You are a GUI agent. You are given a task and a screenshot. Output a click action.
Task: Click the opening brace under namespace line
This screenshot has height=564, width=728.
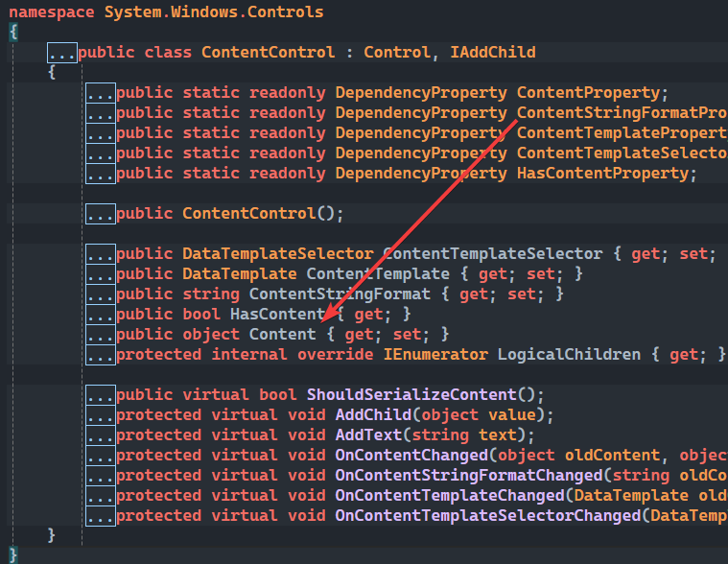(x=13, y=33)
